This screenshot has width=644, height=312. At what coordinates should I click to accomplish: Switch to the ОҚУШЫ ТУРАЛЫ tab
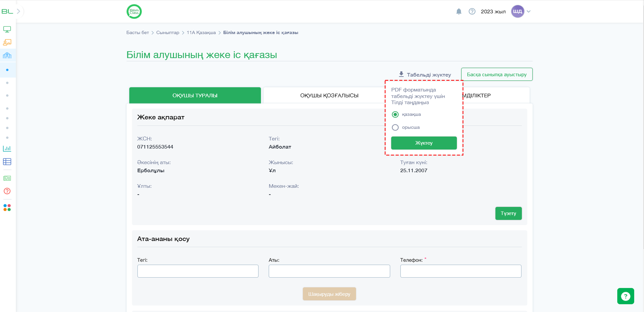pyautogui.click(x=195, y=95)
